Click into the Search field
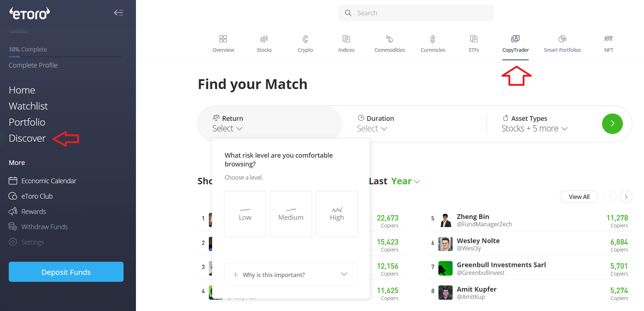Image resolution: width=644 pixels, height=311 pixels. pyautogui.click(x=416, y=13)
